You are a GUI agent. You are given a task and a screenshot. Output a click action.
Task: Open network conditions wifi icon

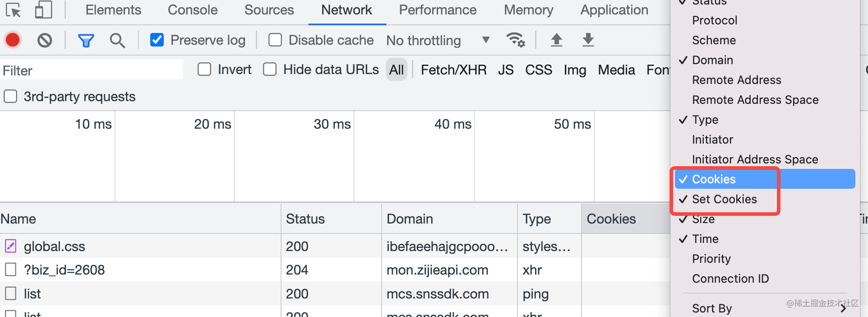coord(515,40)
